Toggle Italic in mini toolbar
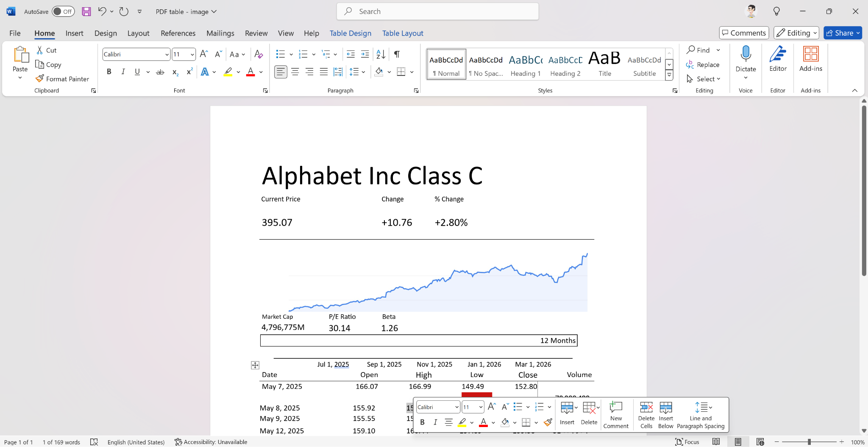 pos(435,422)
